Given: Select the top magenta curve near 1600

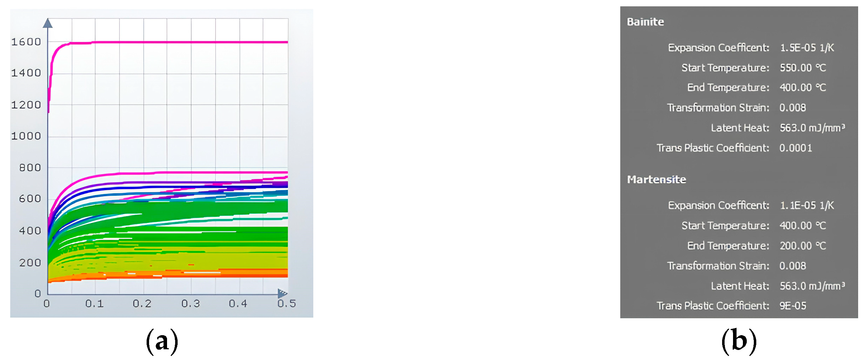Looking at the screenshot, I should tap(176, 42).
